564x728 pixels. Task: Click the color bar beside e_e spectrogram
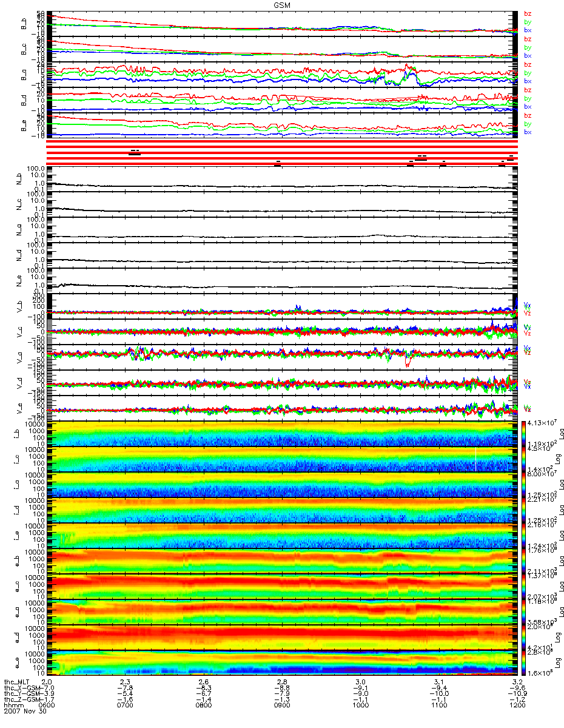coord(525,663)
